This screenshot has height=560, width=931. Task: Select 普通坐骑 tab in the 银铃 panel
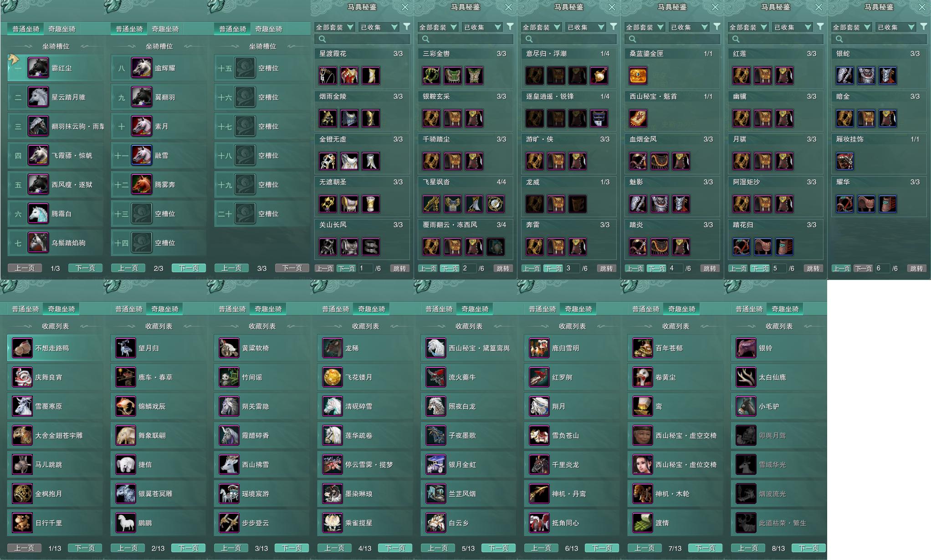pos(749,309)
